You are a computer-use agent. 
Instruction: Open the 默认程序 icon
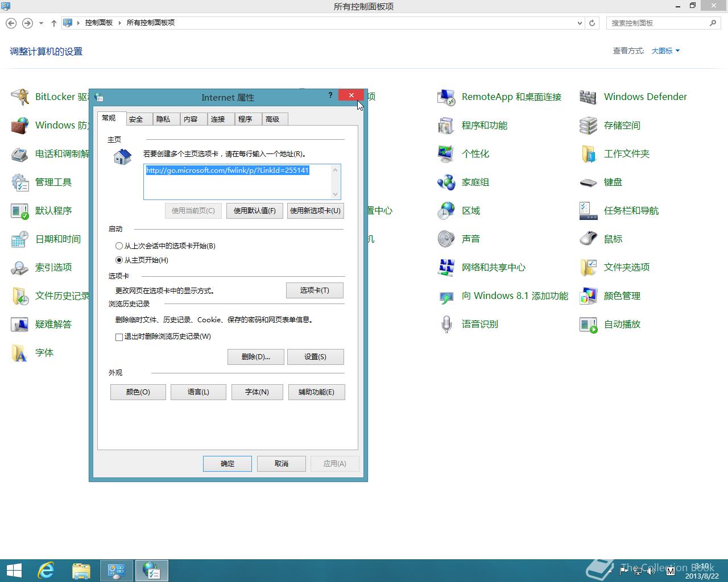(20, 210)
